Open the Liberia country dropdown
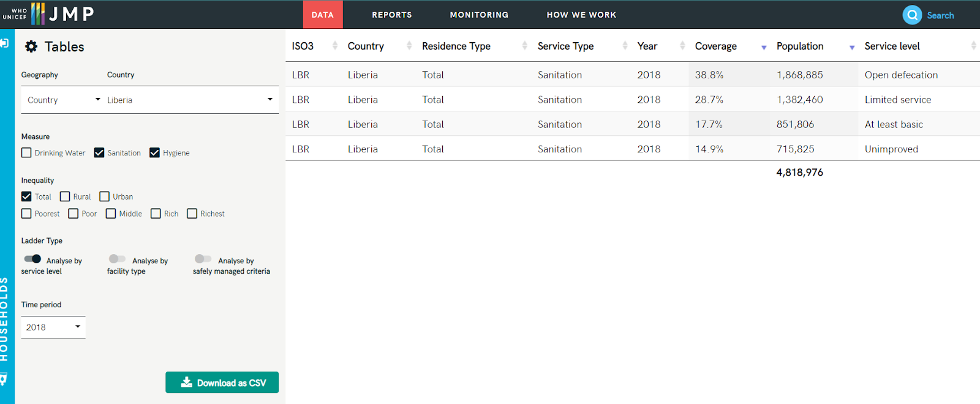980x404 pixels. (191, 100)
